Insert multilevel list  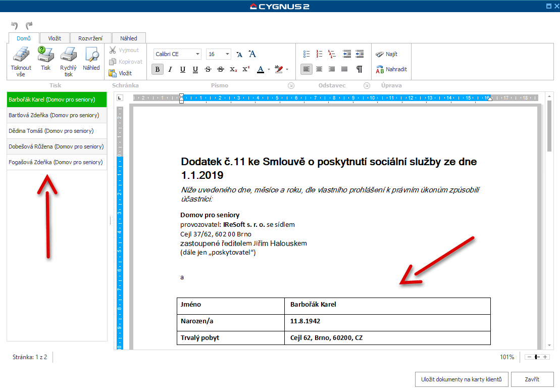[x=332, y=54]
